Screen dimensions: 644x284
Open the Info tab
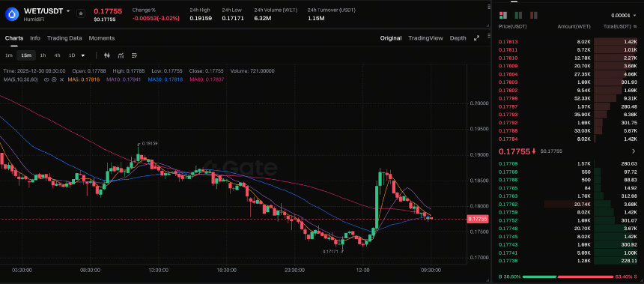pyautogui.click(x=35, y=37)
